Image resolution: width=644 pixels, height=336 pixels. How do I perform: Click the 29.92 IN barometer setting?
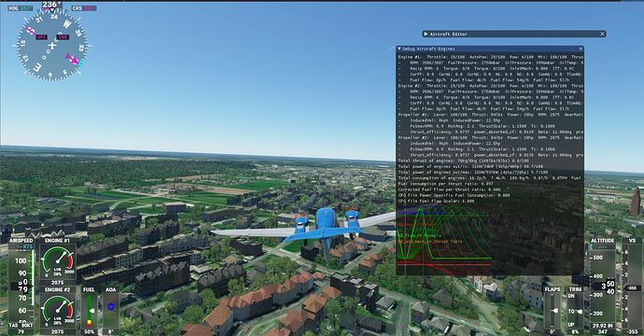click(x=603, y=326)
